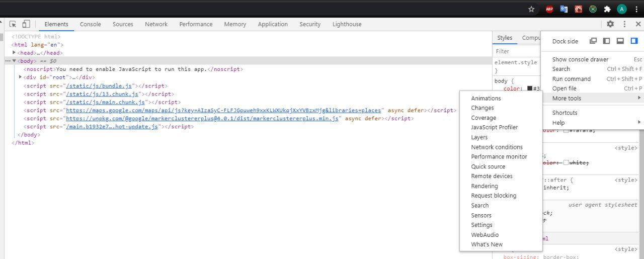
Task: Open the Chrome profile avatar A
Action: point(622,9)
